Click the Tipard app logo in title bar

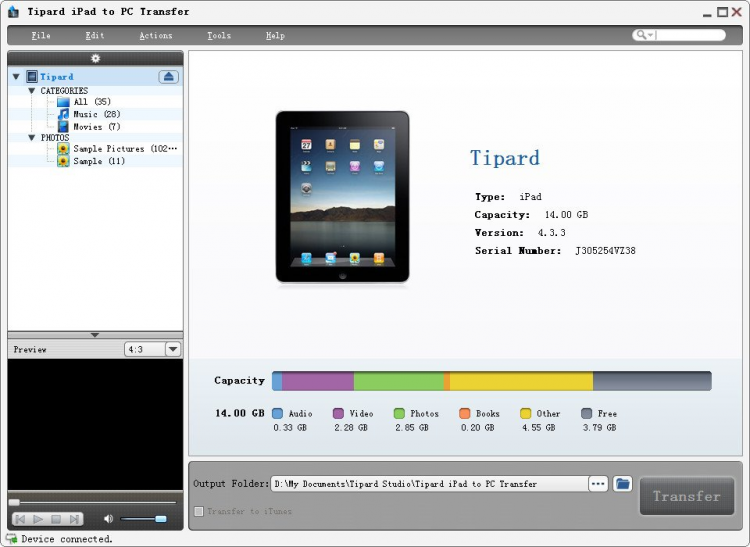[14, 11]
